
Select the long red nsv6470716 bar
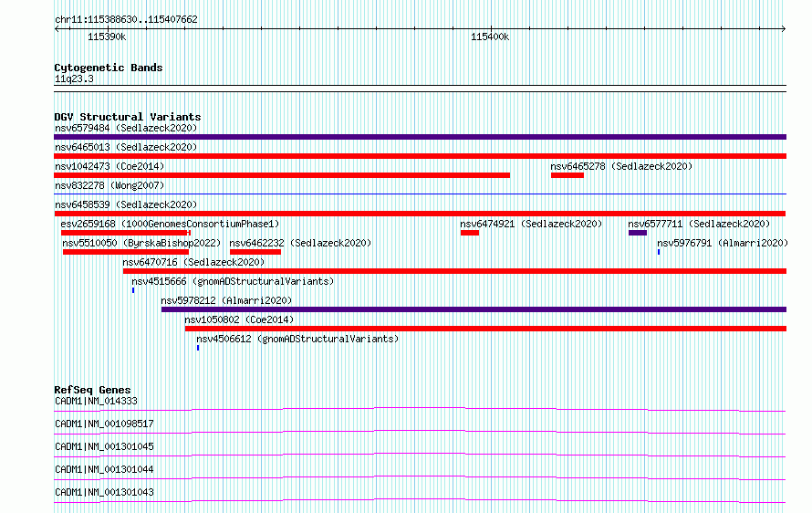click(x=454, y=271)
